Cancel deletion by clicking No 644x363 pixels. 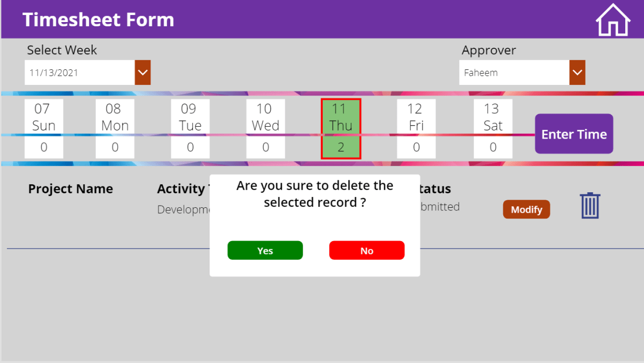[367, 250]
